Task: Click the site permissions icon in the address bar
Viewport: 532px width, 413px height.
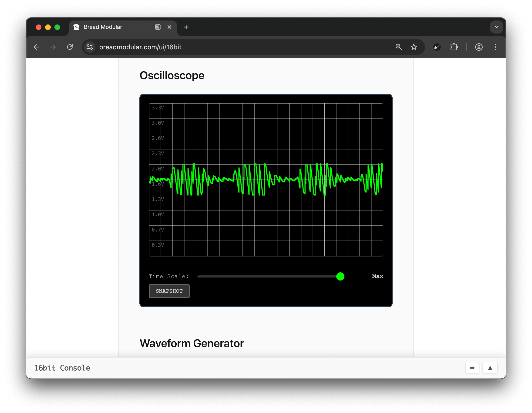Action: click(89, 47)
